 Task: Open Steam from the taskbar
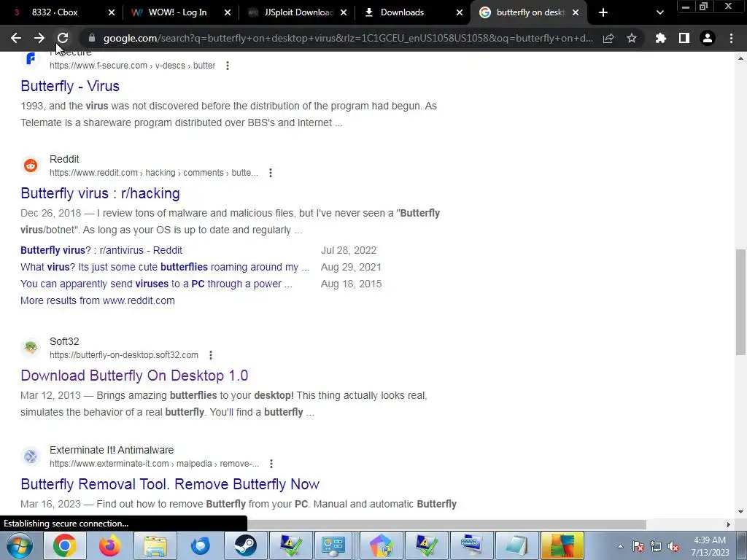click(x=245, y=545)
